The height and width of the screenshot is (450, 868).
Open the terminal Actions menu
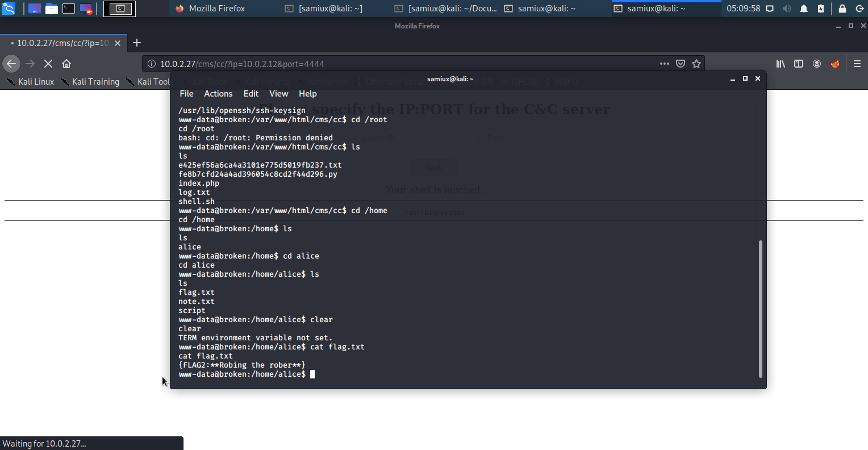(218, 94)
